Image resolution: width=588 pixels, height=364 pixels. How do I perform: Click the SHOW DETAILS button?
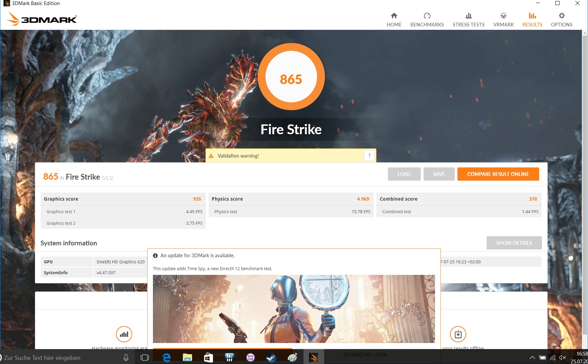[514, 243]
